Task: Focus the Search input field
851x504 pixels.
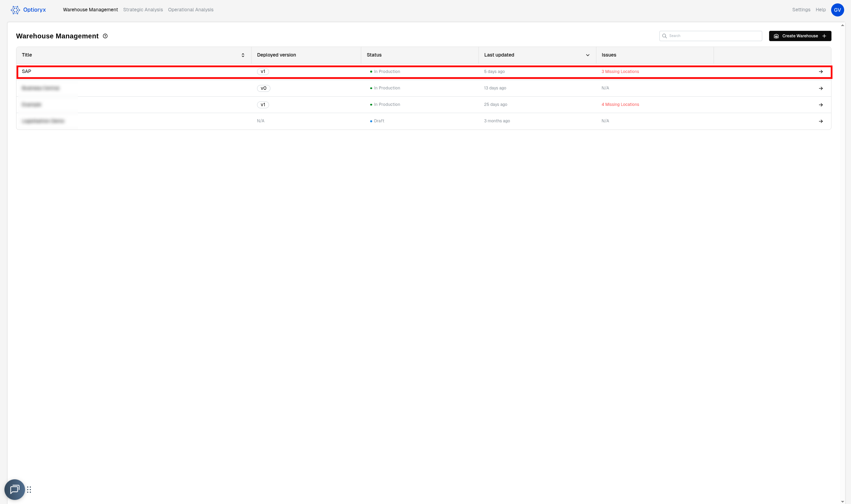Action: [x=714, y=36]
